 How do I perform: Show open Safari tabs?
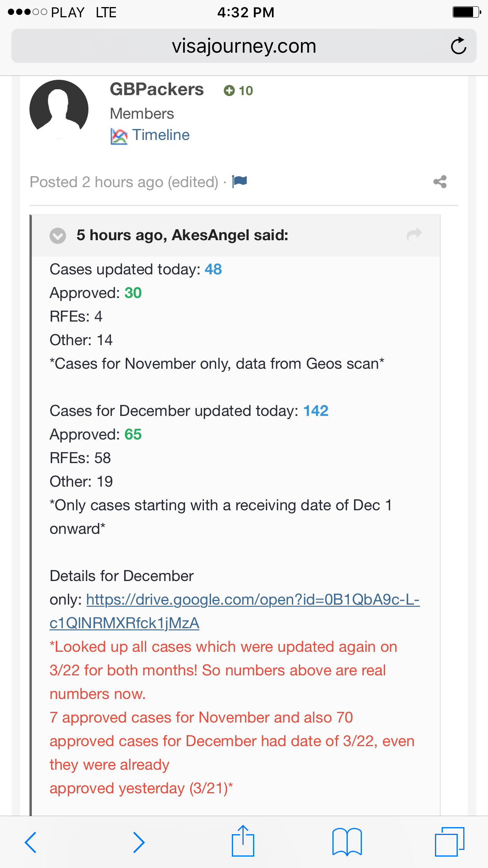click(x=449, y=841)
